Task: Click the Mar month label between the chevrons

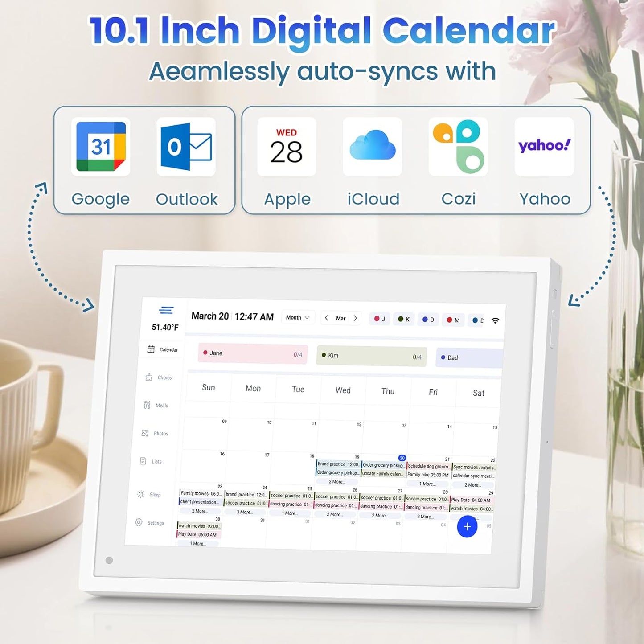Action: pyautogui.click(x=341, y=318)
